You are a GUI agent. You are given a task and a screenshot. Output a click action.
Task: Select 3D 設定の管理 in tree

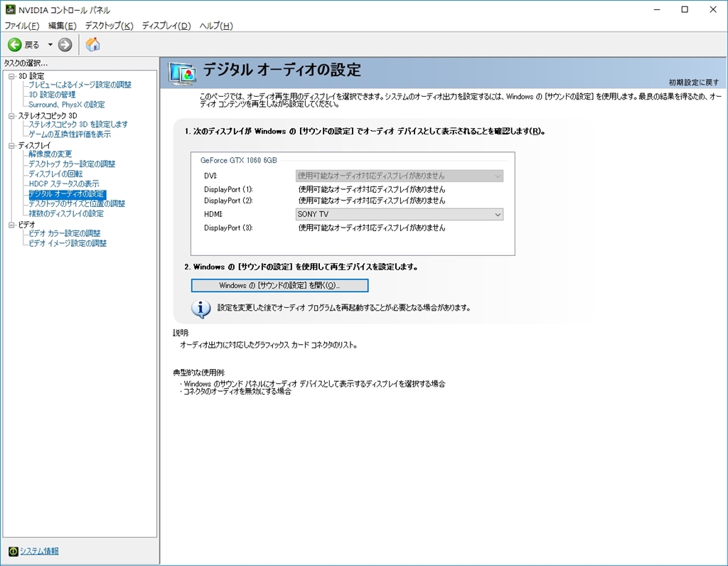click(52, 95)
